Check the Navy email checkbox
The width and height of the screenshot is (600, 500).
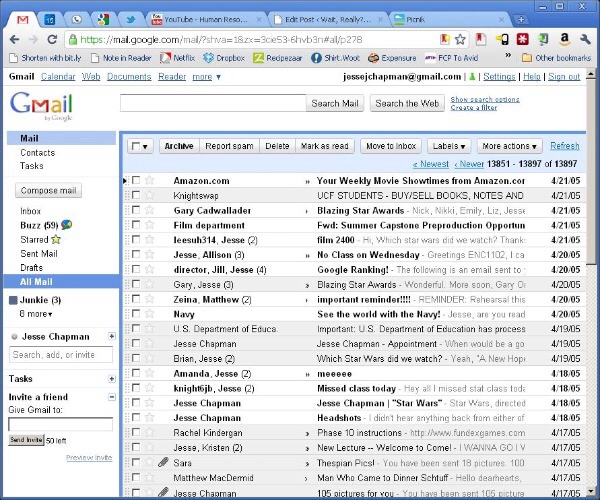point(136,314)
